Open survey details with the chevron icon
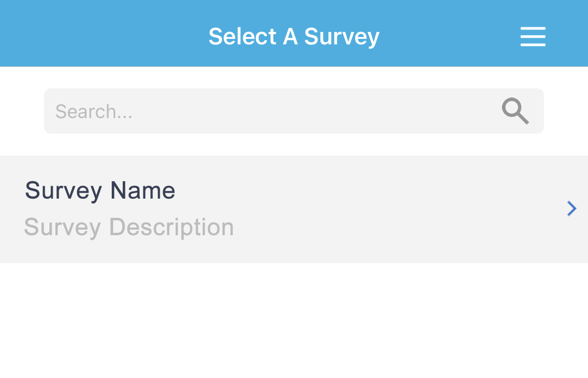 point(572,209)
